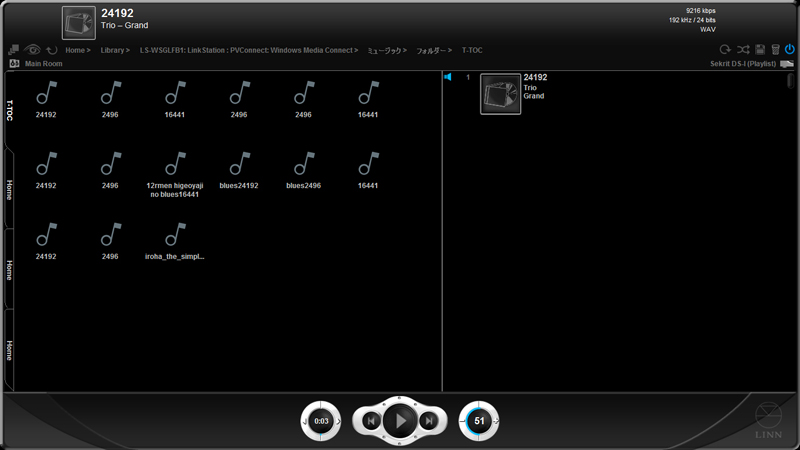Save the current playlist
800x450 pixels.
760,49
